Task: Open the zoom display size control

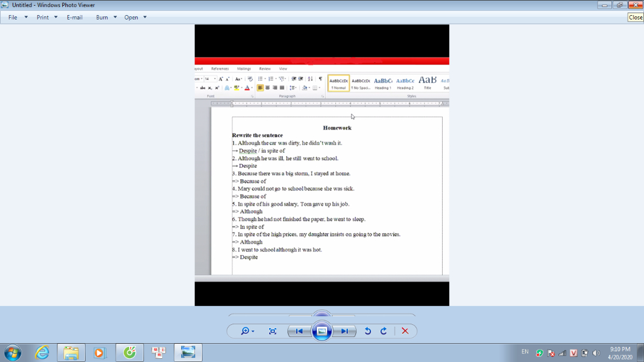Action: click(x=247, y=331)
